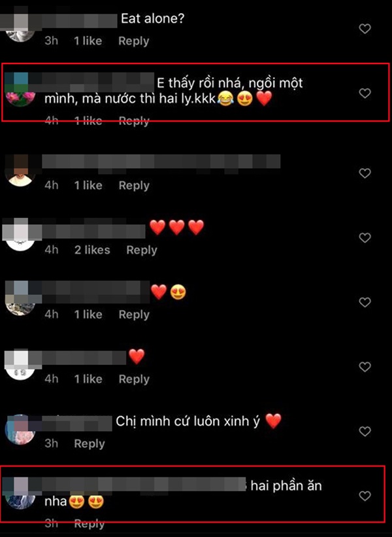The height and width of the screenshot is (537, 392).
Task: Heart the comment with three red hearts
Action: tap(365, 237)
